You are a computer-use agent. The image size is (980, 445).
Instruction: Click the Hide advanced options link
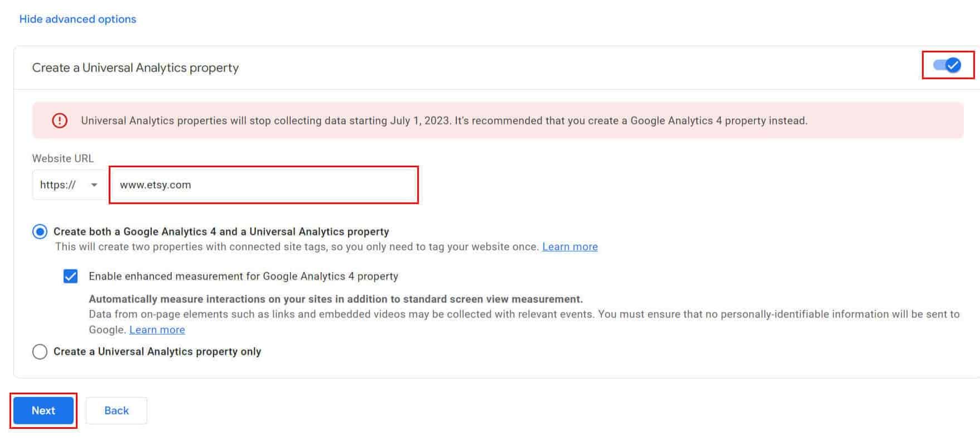tap(78, 19)
